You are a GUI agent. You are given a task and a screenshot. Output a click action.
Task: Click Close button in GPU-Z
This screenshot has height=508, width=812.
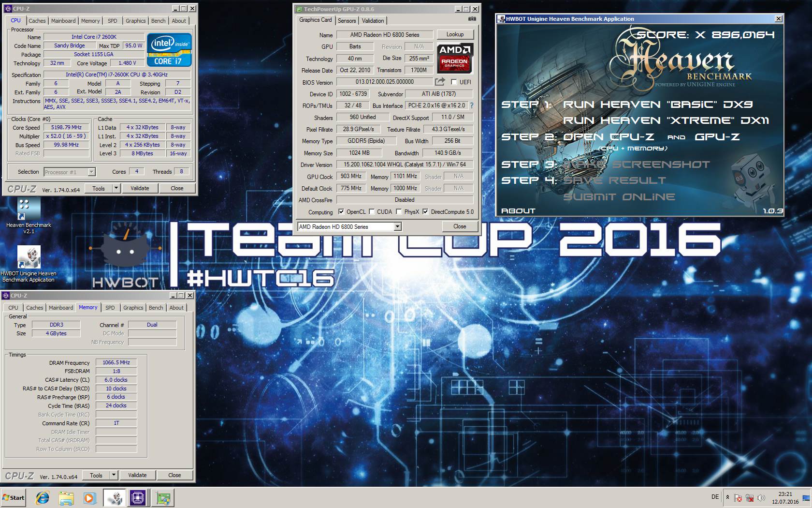[x=460, y=226]
